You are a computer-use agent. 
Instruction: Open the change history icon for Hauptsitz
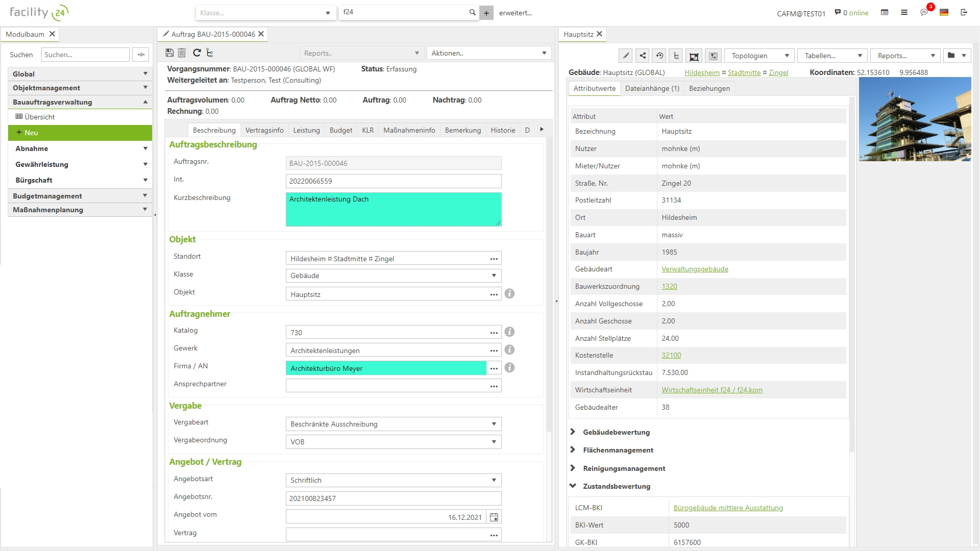tap(659, 56)
